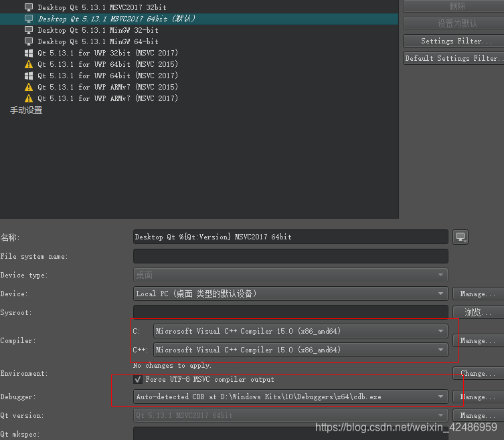Click 浏览 browse button for Sysroot

coord(479,312)
